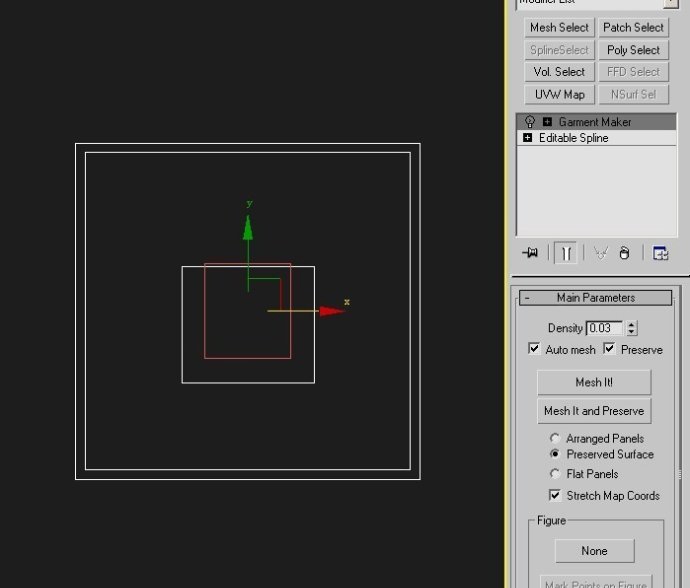Click the Mesh Select modifier button

pyautogui.click(x=559, y=28)
